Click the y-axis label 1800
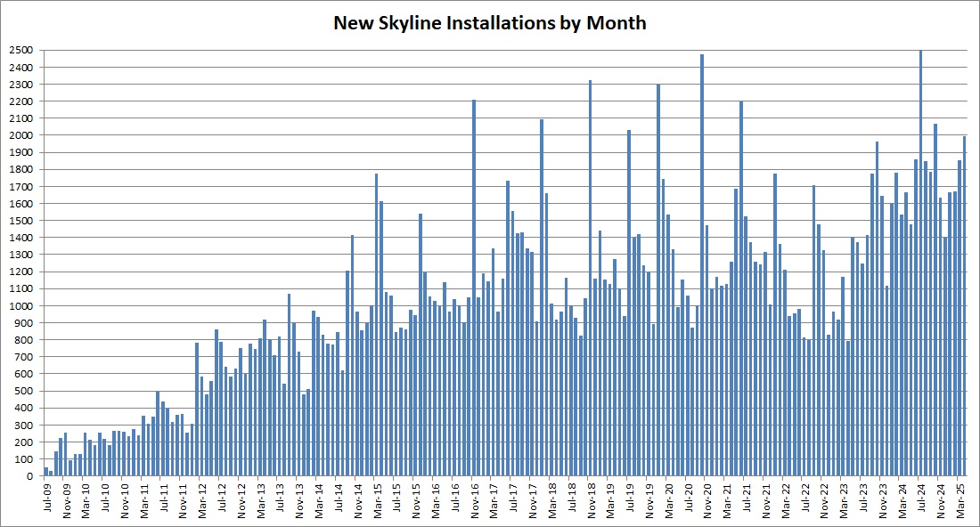Viewport: 980px width, 527px height. (21, 169)
